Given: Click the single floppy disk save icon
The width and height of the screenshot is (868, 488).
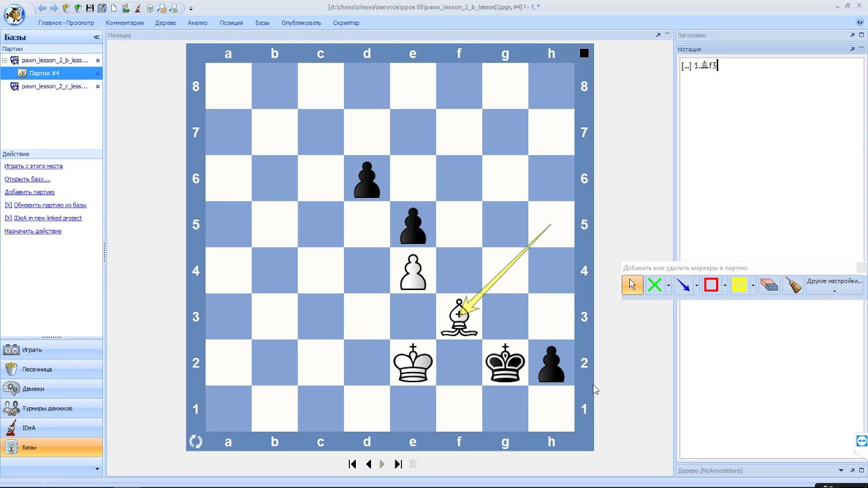Looking at the screenshot, I should coord(90,8).
